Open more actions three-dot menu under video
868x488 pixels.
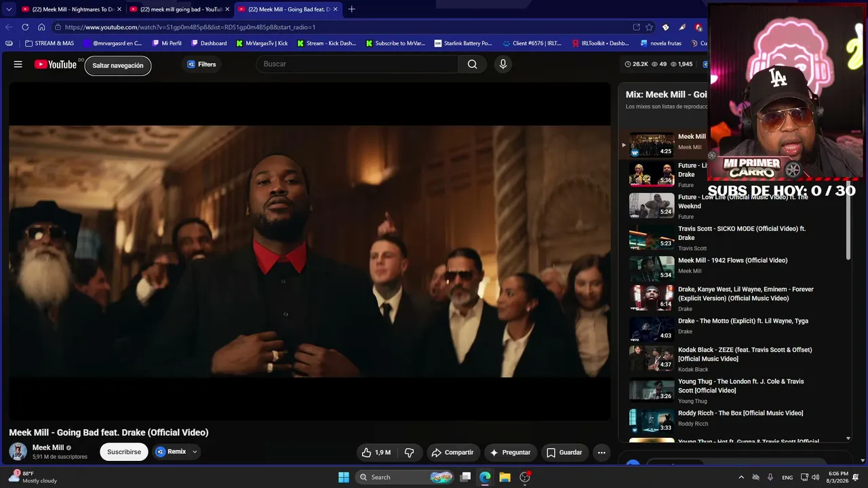[601, 452]
